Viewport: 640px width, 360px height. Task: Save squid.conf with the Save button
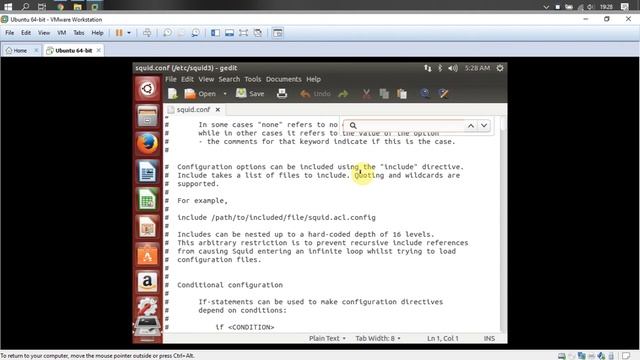(250, 94)
